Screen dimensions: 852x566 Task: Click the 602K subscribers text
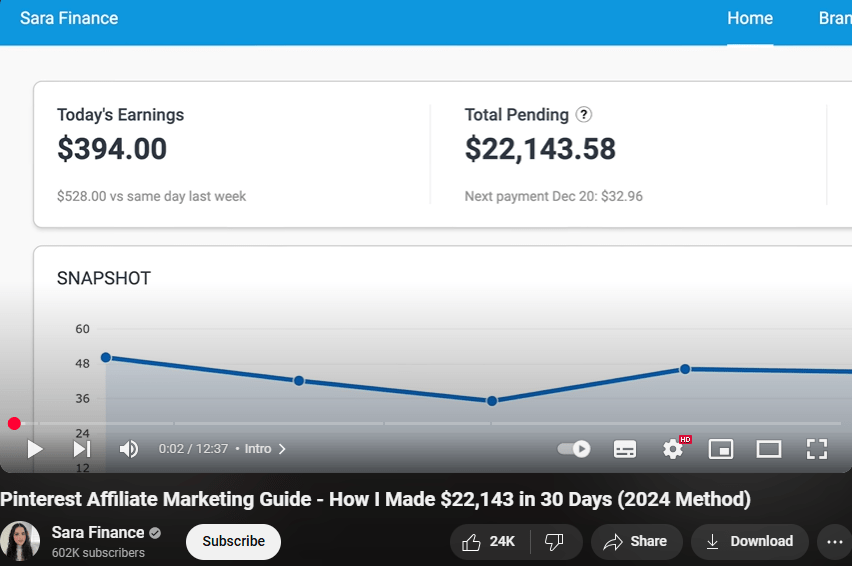point(98,553)
